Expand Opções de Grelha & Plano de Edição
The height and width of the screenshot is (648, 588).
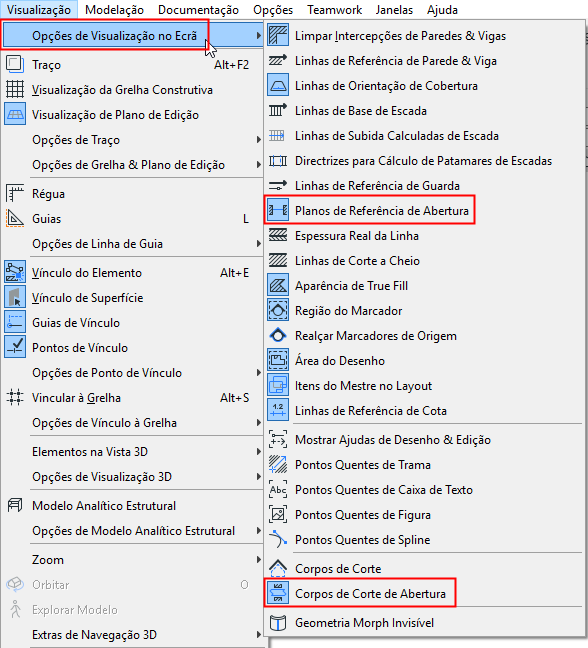click(133, 165)
